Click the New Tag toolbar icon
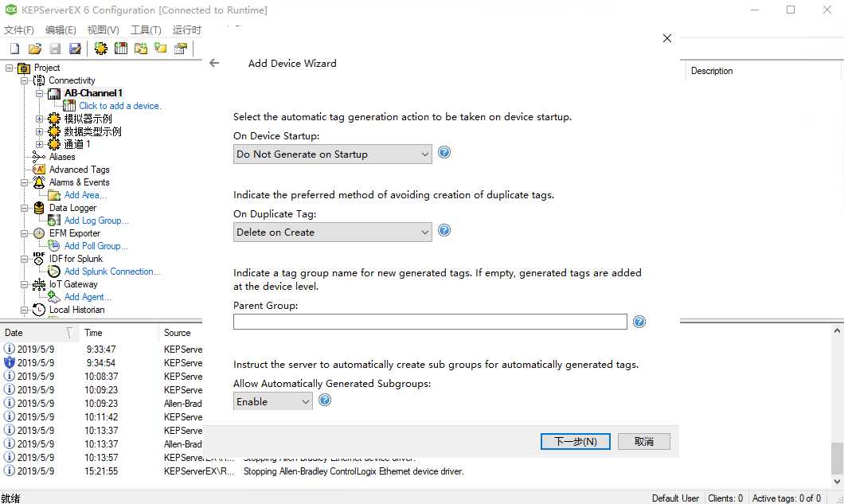Viewport: 844px width, 504px height. click(x=160, y=49)
